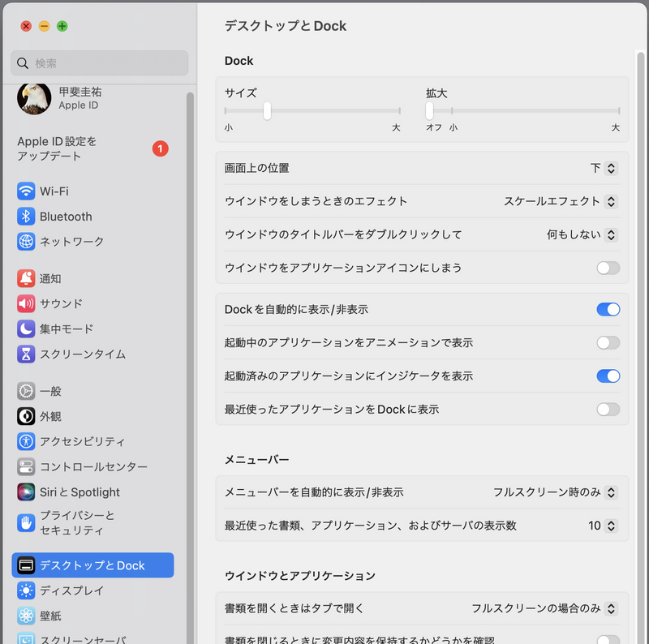Open 甲斐圭祐 Apple ID account
Image resolution: width=649 pixels, height=644 pixels.
click(x=92, y=98)
